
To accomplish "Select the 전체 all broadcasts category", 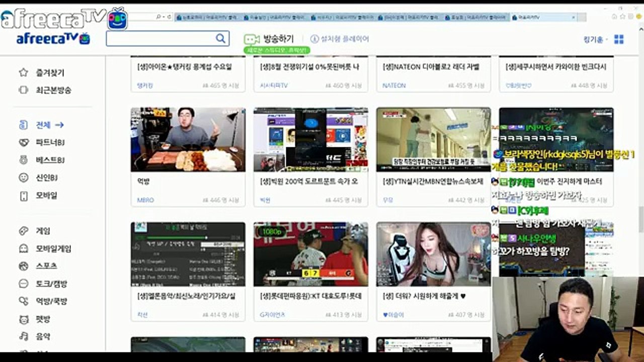I will click(x=42, y=125).
